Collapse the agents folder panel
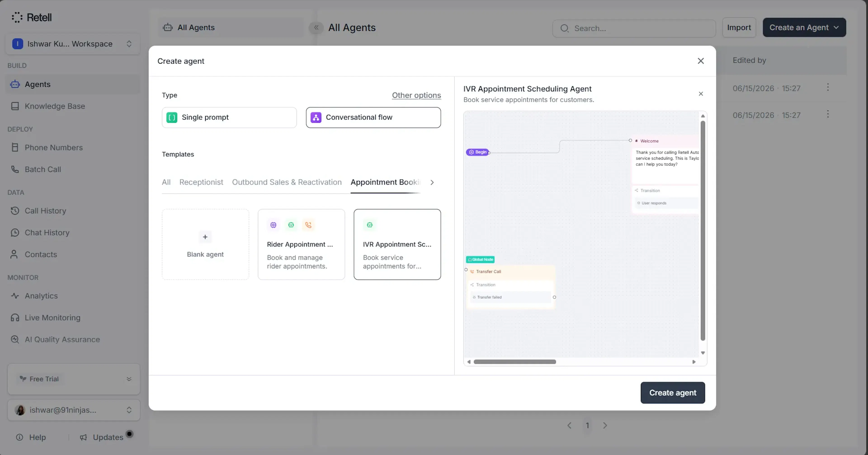Viewport: 868px width, 455px height. [316, 28]
